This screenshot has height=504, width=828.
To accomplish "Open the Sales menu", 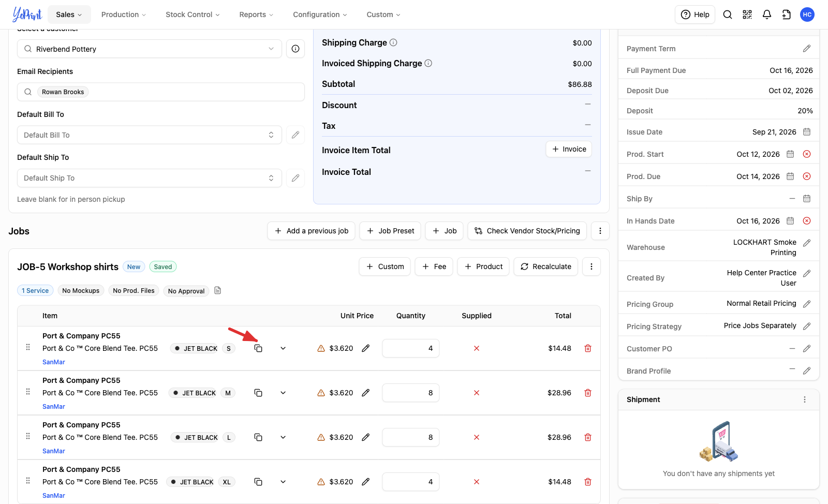I will (69, 14).
